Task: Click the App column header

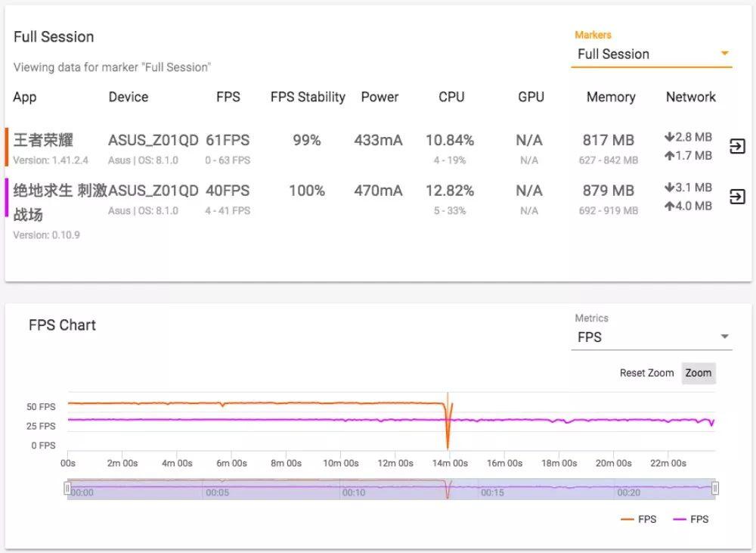Action: (25, 97)
